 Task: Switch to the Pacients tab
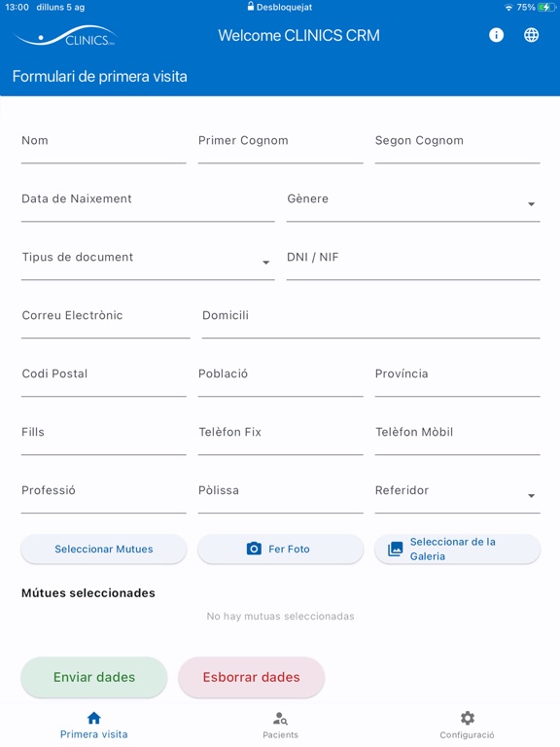280,725
